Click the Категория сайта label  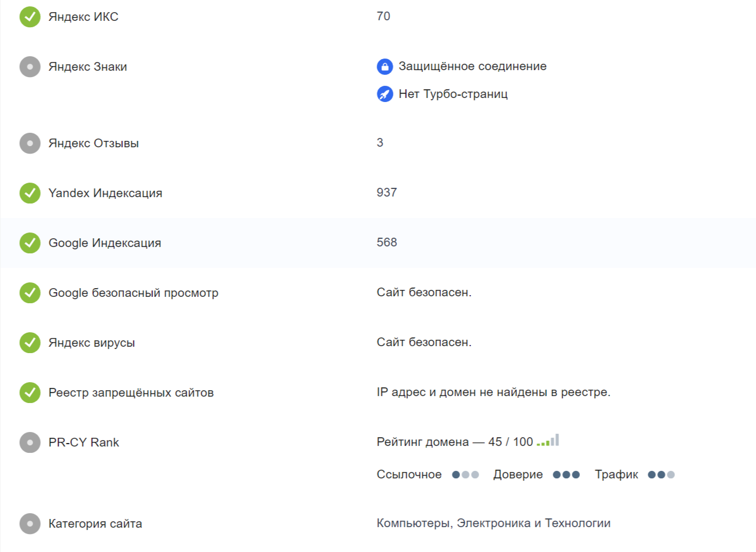(96, 524)
